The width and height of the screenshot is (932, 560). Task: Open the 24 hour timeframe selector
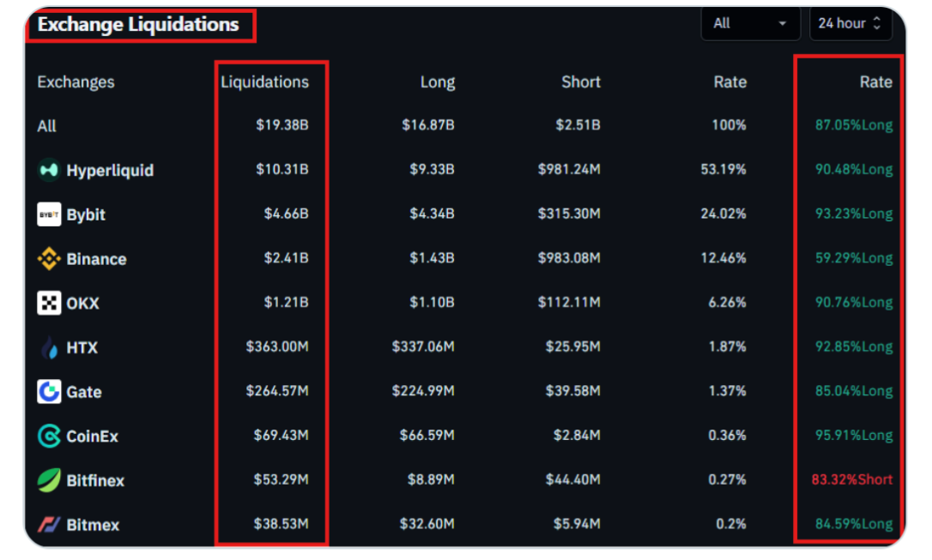(850, 24)
